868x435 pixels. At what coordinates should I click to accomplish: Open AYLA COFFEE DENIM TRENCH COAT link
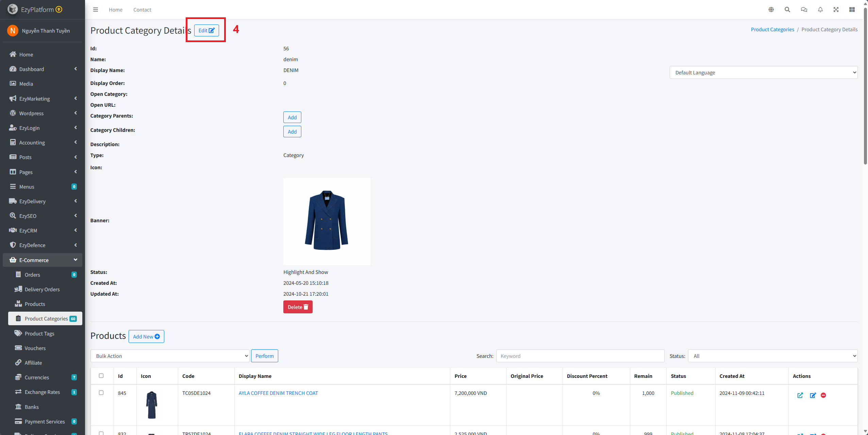pyautogui.click(x=278, y=393)
